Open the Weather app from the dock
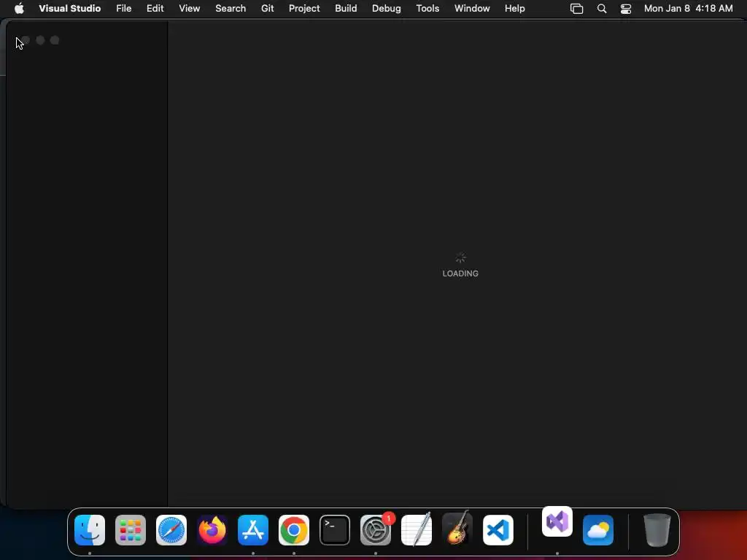747x560 pixels. (598, 530)
